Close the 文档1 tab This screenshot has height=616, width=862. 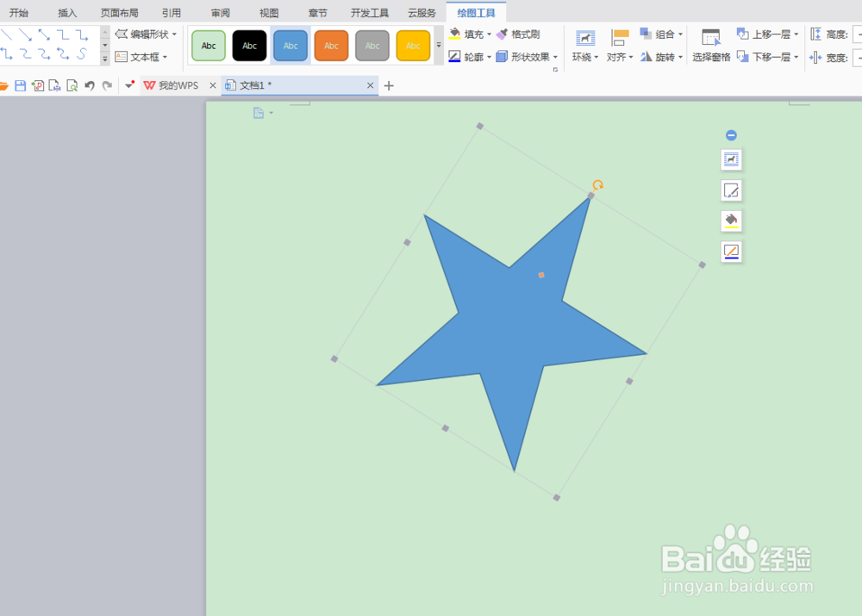click(370, 85)
